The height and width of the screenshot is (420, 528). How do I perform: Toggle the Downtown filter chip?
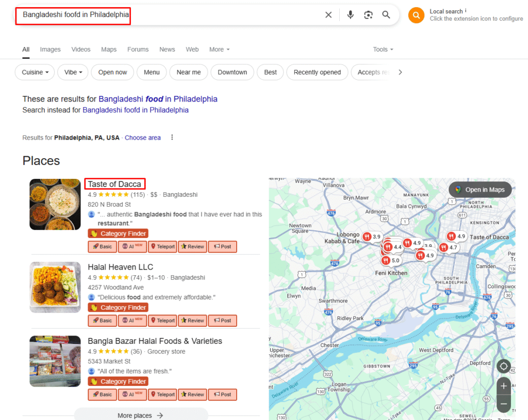[233, 72]
